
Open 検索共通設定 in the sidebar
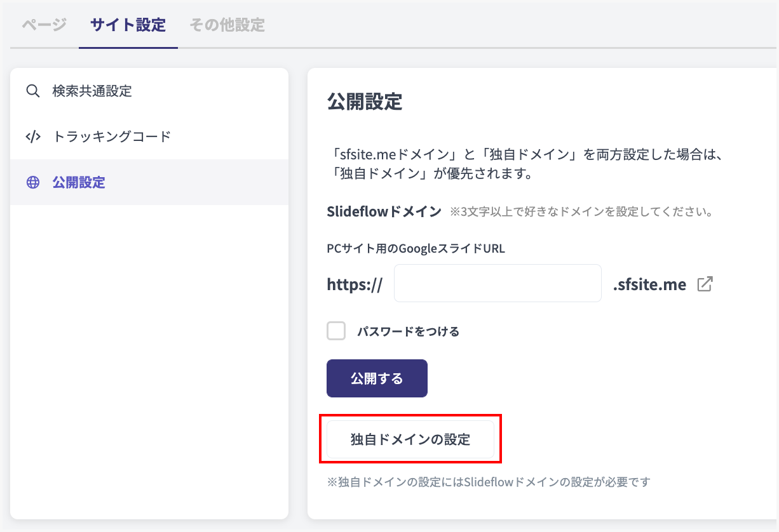pyautogui.click(x=92, y=91)
